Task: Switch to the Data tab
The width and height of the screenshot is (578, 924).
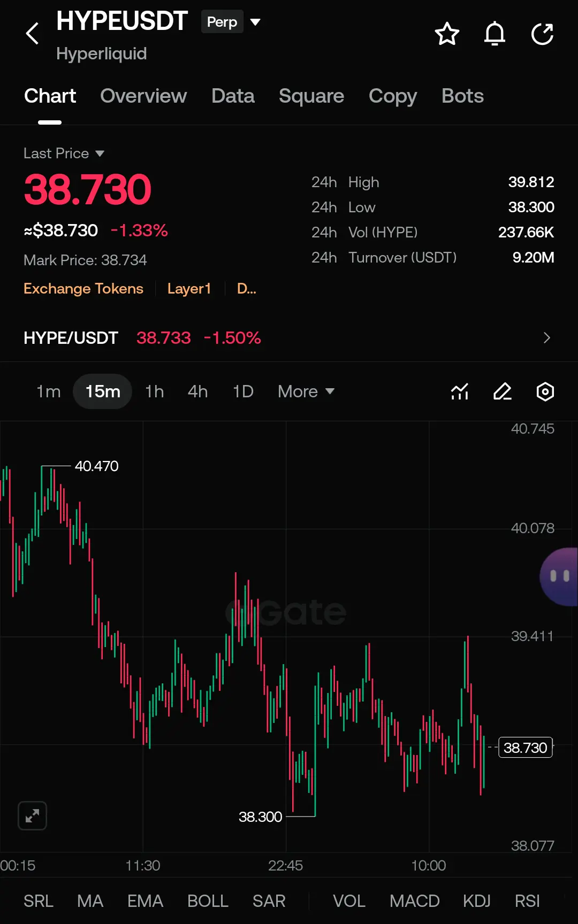Action: 233,96
